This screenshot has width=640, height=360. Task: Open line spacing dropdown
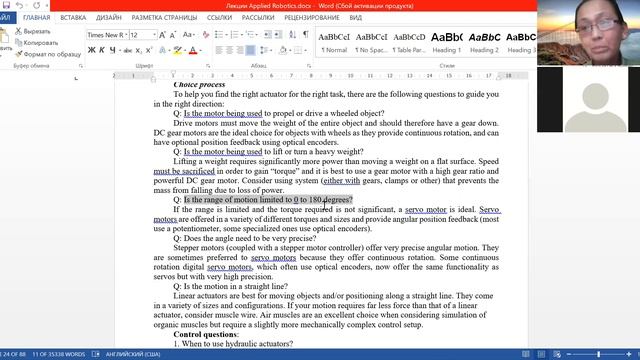[x=266, y=50]
